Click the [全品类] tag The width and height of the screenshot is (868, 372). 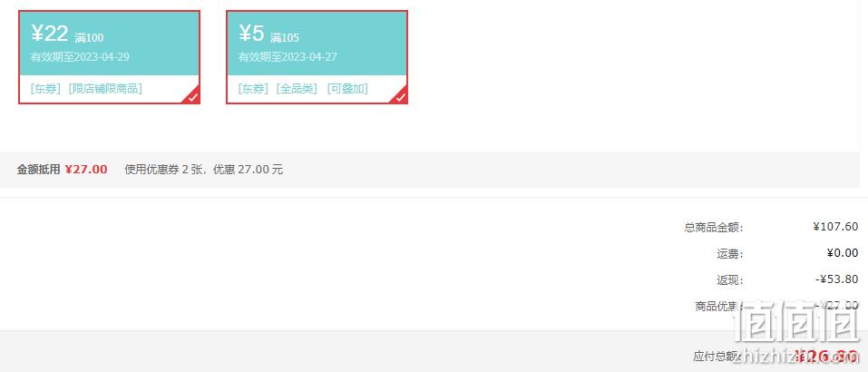[x=297, y=89]
